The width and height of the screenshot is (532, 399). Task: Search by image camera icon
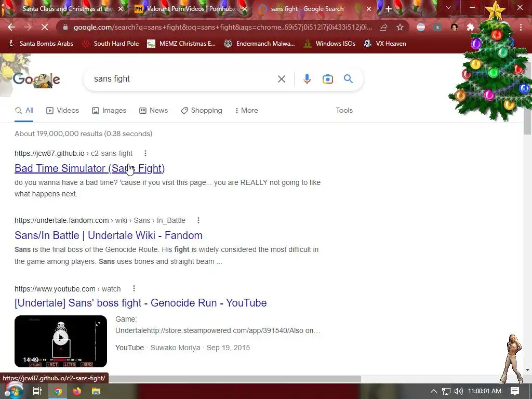point(327,79)
